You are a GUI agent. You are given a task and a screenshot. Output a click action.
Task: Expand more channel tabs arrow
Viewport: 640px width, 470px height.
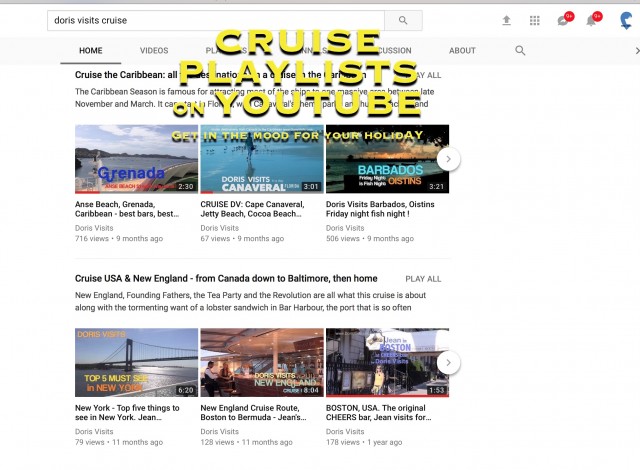pos(637,51)
